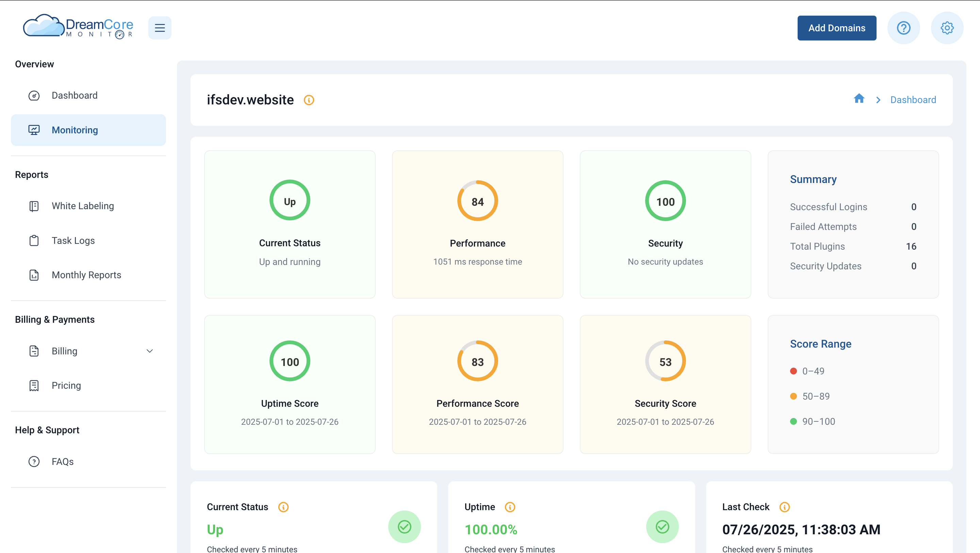This screenshot has width=980, height=553.
Task: Click green checkmark icon in Current Status card
Action: point(404,527)
